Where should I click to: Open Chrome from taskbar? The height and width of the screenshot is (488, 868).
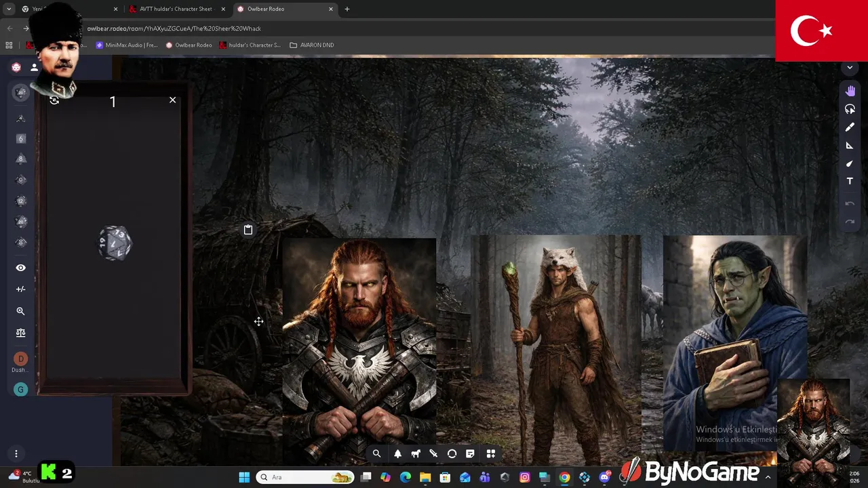564,477
